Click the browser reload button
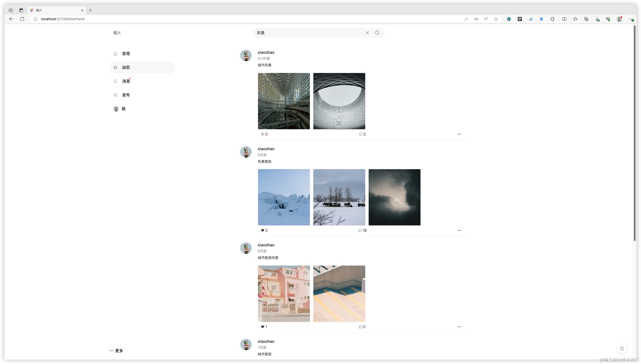The width and height of the screenshot is (641, 364). coord(22,19)
